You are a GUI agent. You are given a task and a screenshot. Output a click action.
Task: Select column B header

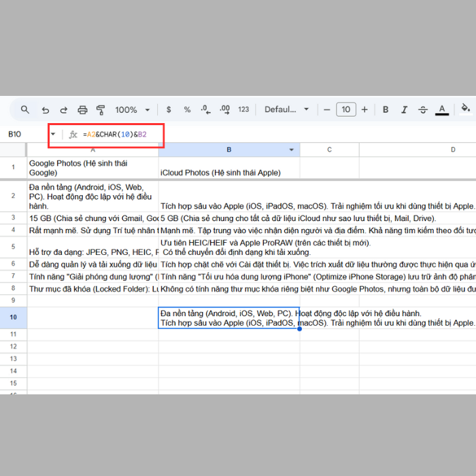tap(229, 150)
